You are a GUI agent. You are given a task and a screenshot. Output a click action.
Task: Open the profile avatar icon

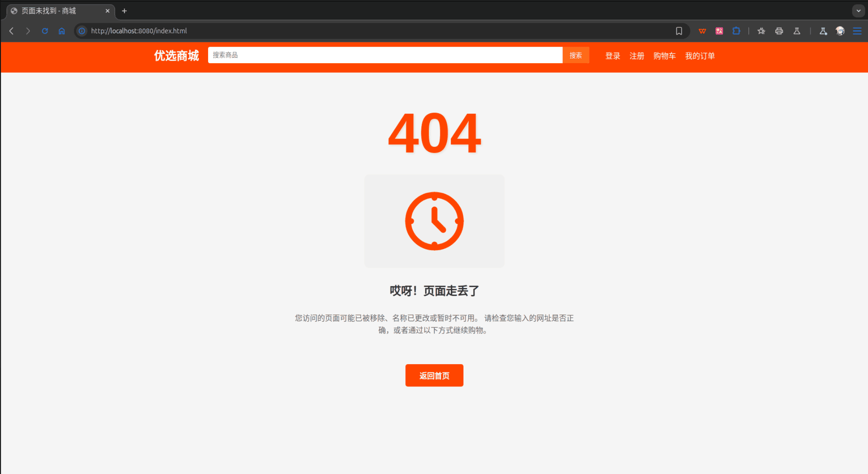click(x=840, y=31)
